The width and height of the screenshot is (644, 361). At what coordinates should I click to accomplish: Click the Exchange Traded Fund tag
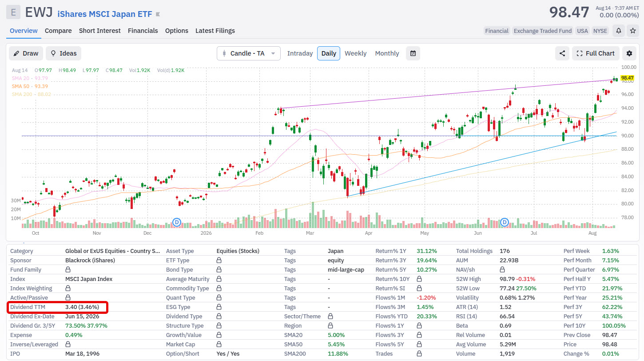click(542, 31)
